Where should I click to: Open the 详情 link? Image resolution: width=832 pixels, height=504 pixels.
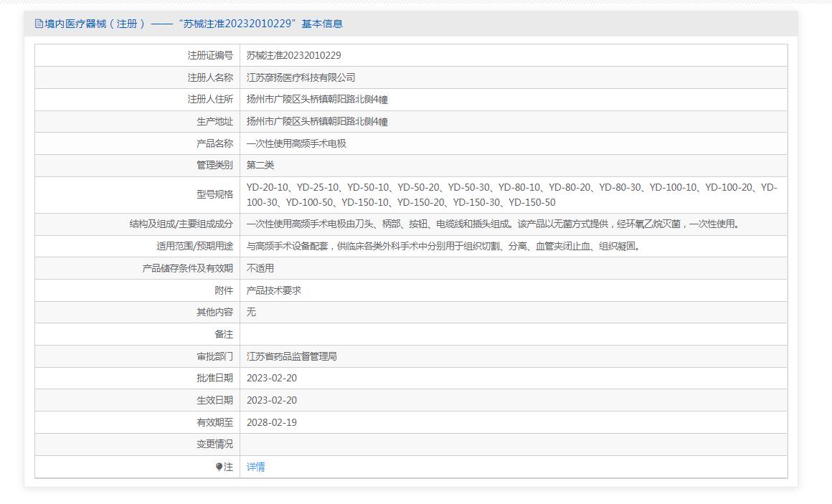[255, 467]
